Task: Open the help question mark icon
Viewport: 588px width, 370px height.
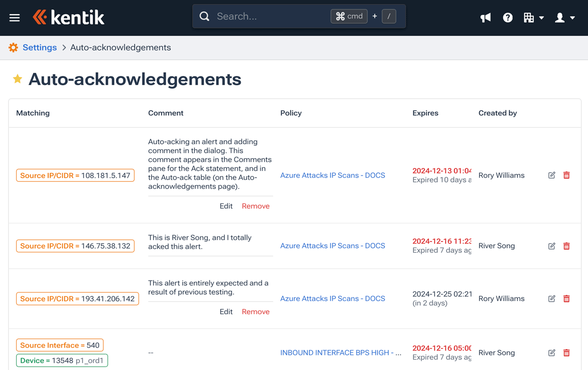Action: (x=508, y=18)
